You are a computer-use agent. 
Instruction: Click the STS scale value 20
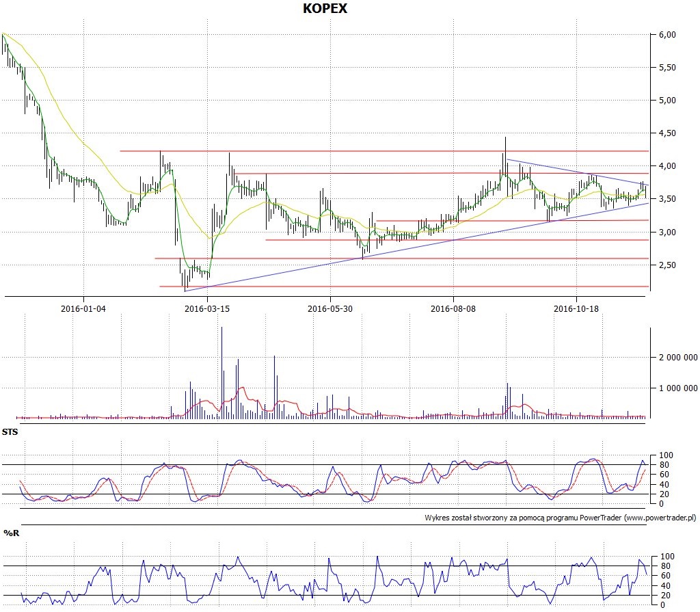[664, 494]
